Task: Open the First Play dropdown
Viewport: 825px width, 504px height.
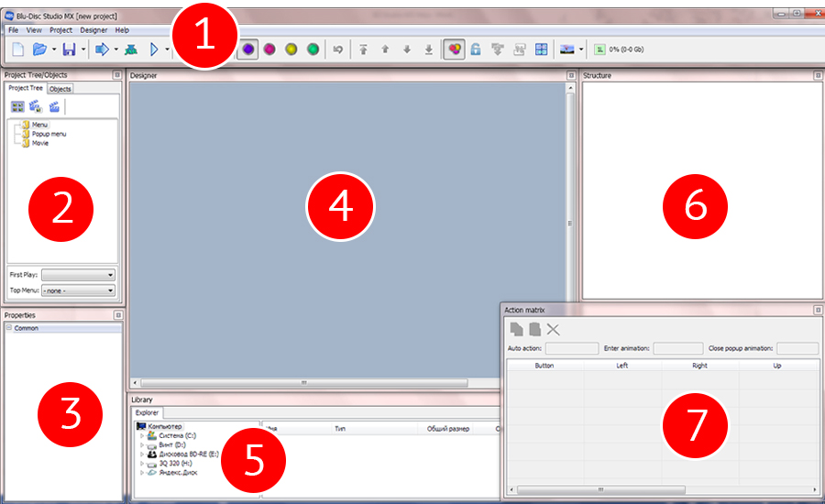Action: pos(78,275)
